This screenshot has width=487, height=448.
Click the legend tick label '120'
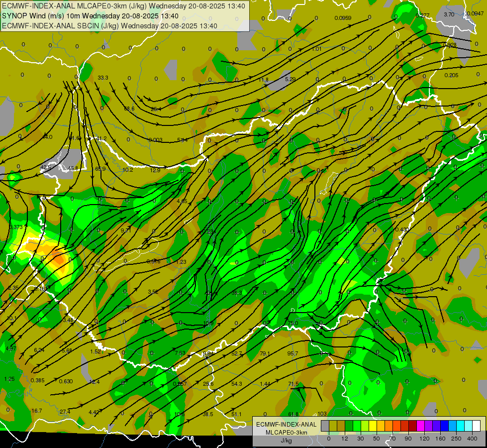424,439
